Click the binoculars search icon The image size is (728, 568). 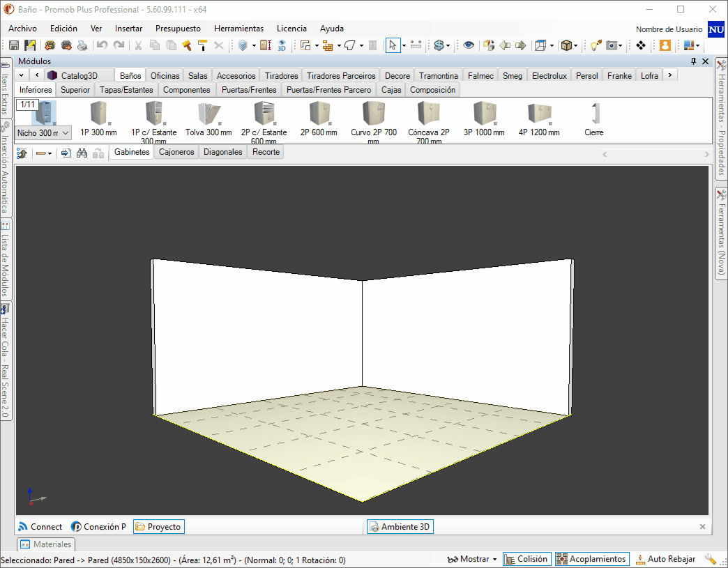(82, 153)
